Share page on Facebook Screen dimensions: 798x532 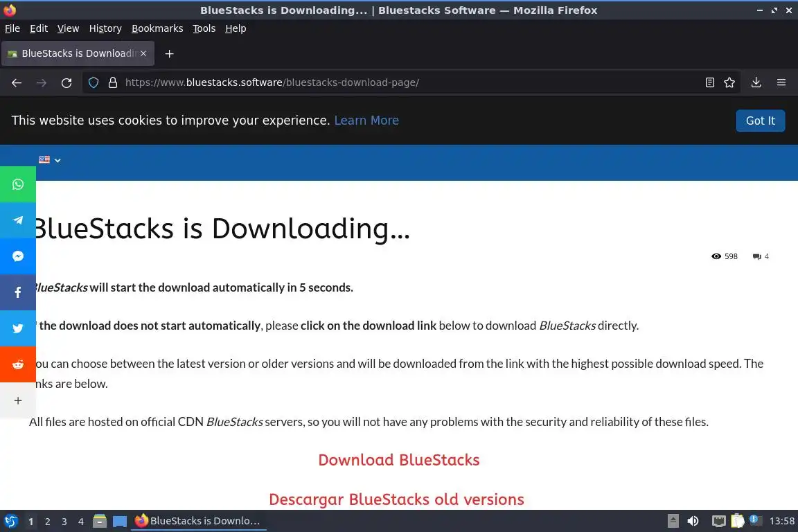[x=18, y=292]
